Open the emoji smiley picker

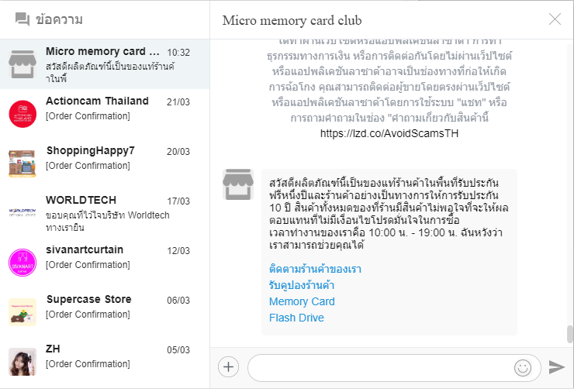tap(523, 367)
